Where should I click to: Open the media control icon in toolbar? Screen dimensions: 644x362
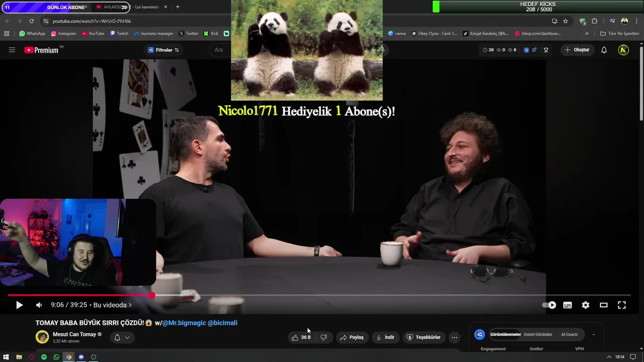point(612,21)
